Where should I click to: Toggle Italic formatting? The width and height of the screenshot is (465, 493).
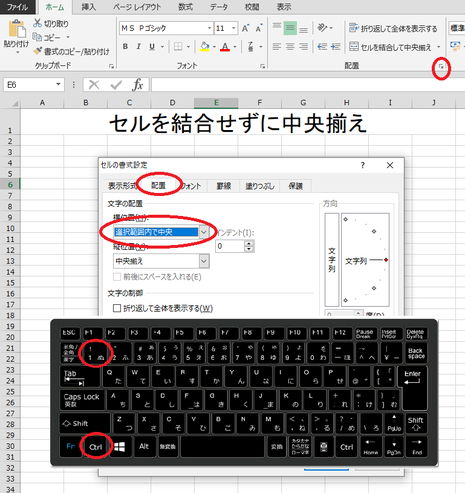tap(139, 47)
